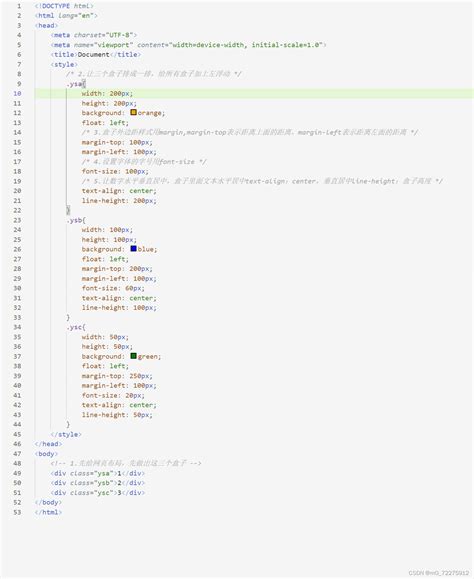Click the .ysc selector name
The width and height of the screenshot is (474, 579).
[x=75, y=327]
